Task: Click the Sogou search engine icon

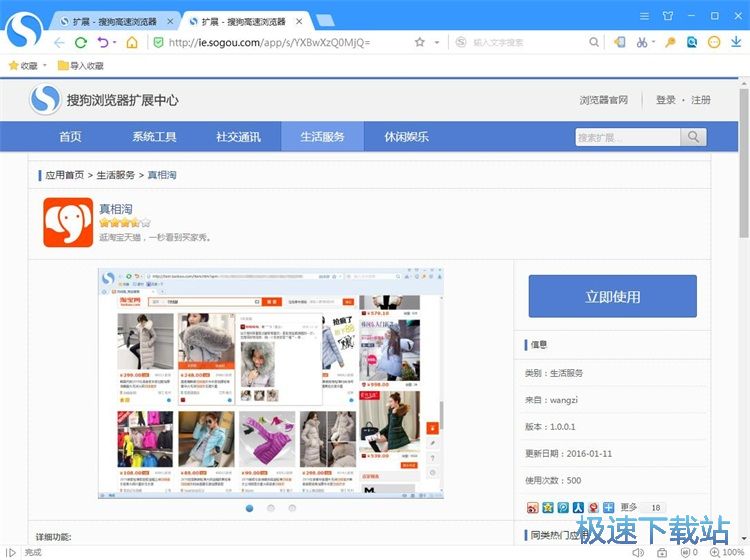Action: (x=461, y=42)
